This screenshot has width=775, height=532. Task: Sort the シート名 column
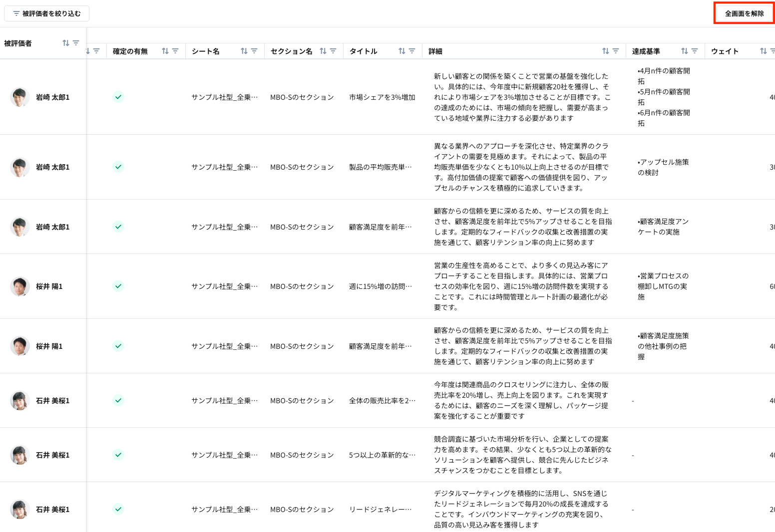[x=244, y=51]
